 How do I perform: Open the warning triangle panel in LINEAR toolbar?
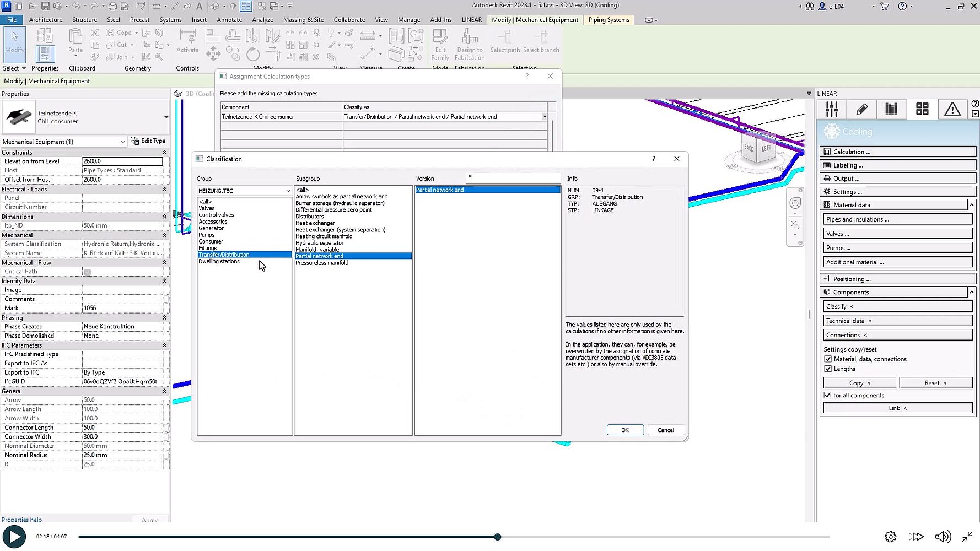[x=952, y=109]
